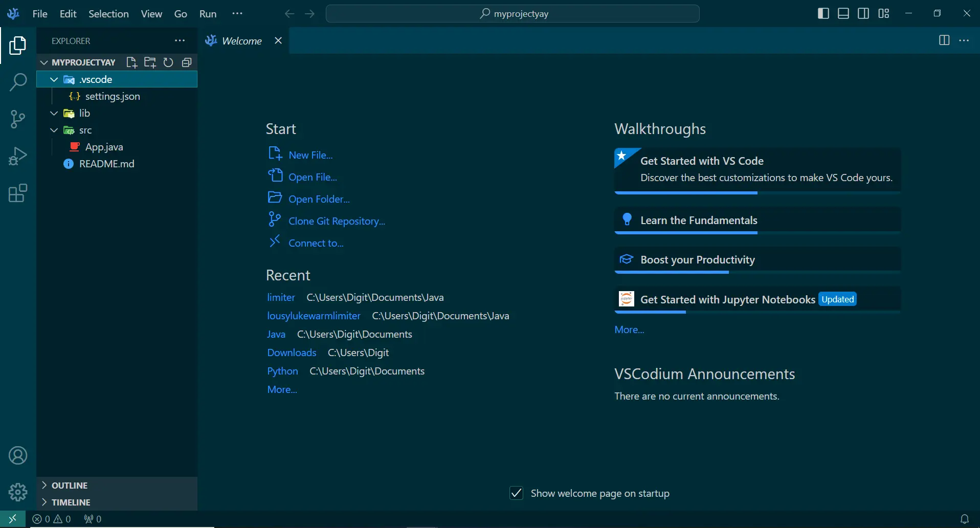This screenshot has width=980, height=528.
Task: Toggle the bottom panel visibility
Action: tap(843, 14)
